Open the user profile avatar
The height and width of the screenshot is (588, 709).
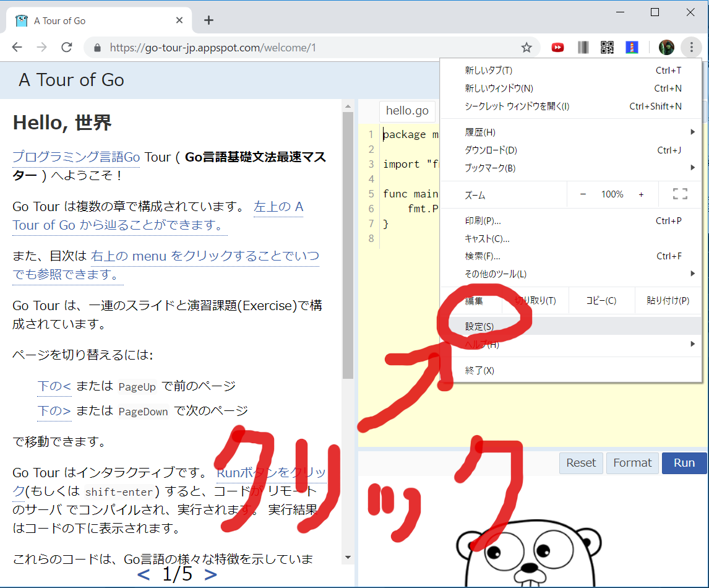point(666,47)
